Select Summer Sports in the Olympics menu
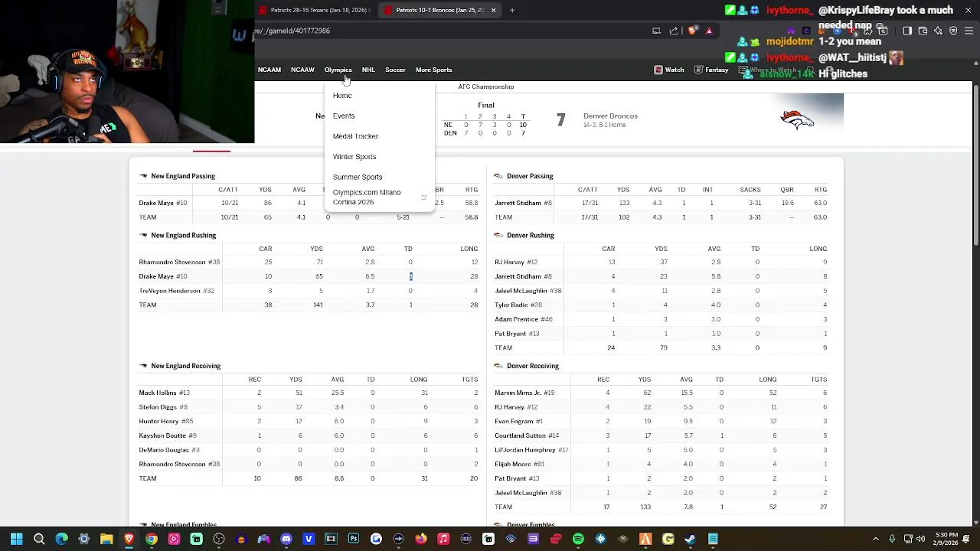Screen dimensions: 980x551 (358, 177)
